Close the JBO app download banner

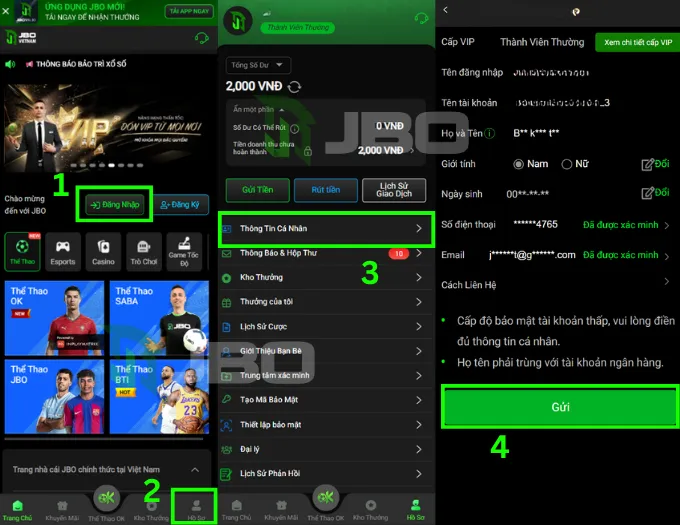click(x=6, y=11)
